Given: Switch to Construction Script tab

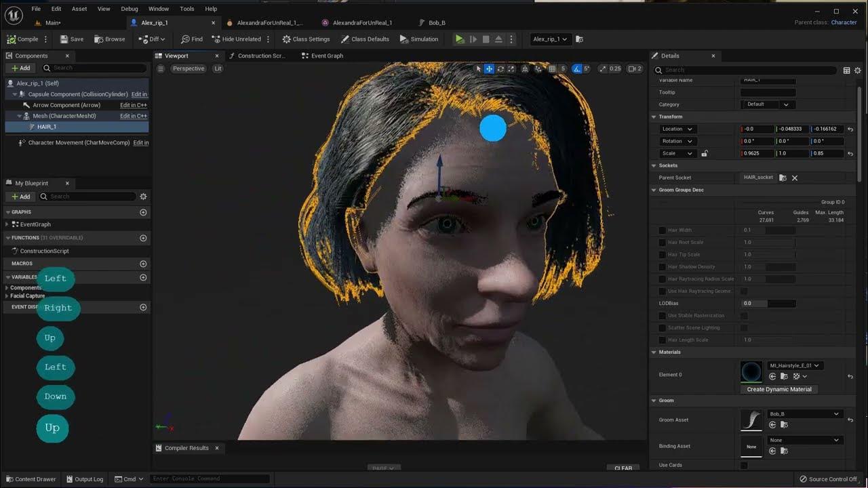Looking at the screenshot, I should (x=257, y=56).
